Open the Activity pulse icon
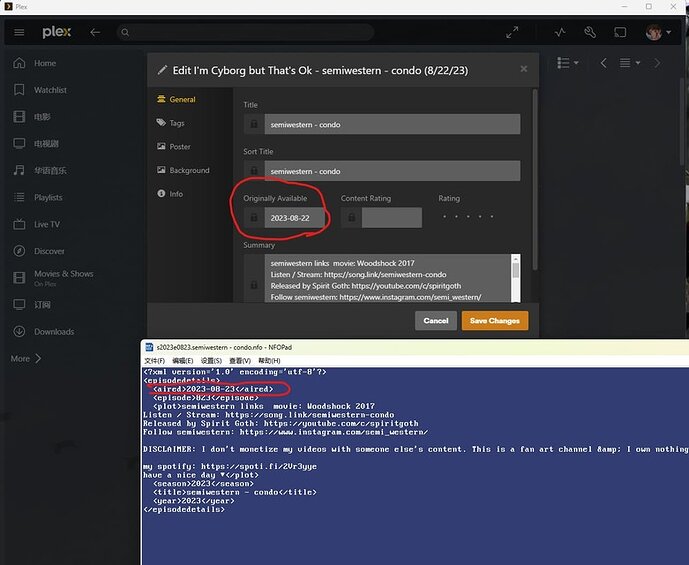Image resolution: width=689 pixels, height=565 pixels. pyautogui.click(x=560, y=32)
